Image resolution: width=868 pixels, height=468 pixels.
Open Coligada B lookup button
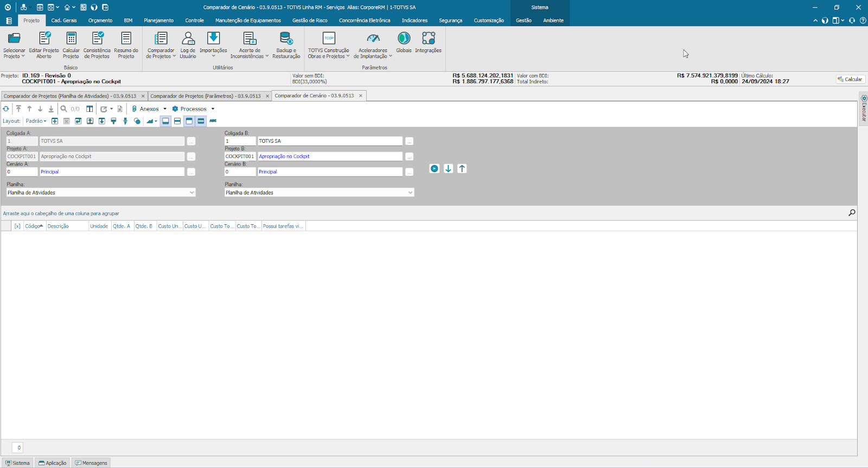[409, 141]
